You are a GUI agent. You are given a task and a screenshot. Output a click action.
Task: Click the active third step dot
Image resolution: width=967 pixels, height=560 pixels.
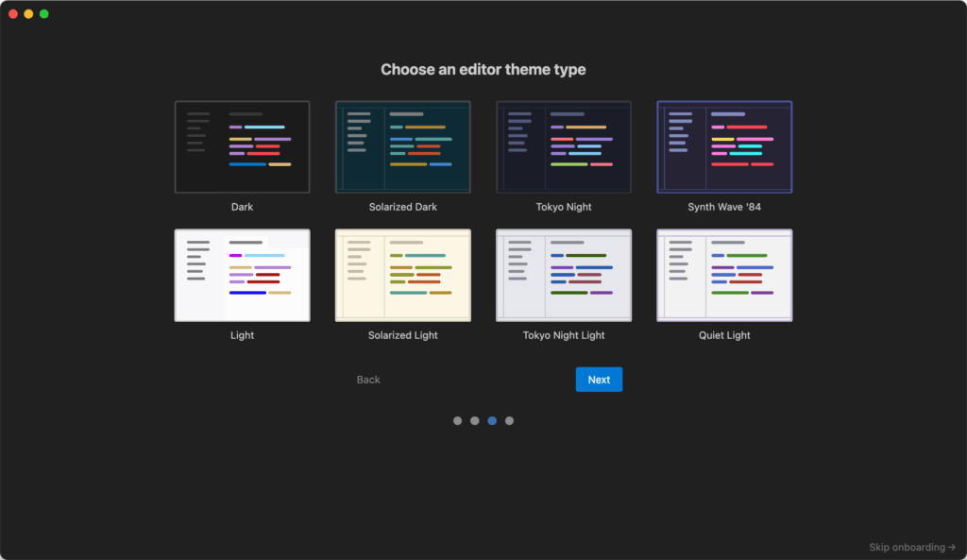coord(492,420)
